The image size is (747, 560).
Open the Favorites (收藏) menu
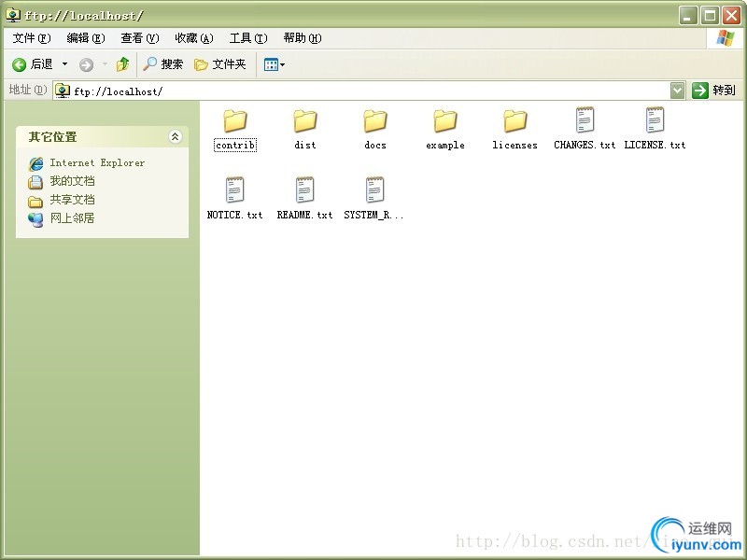(194, 38)
